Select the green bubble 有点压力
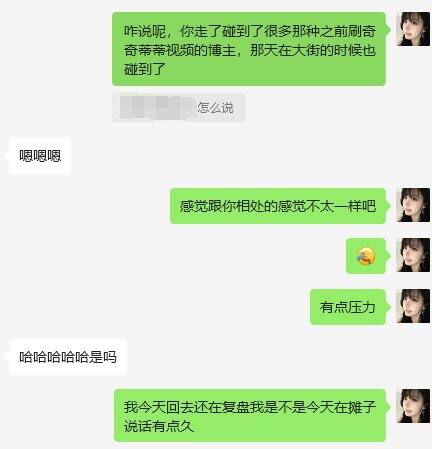Viewport: 432px width, 449px height. click(348, 307)
